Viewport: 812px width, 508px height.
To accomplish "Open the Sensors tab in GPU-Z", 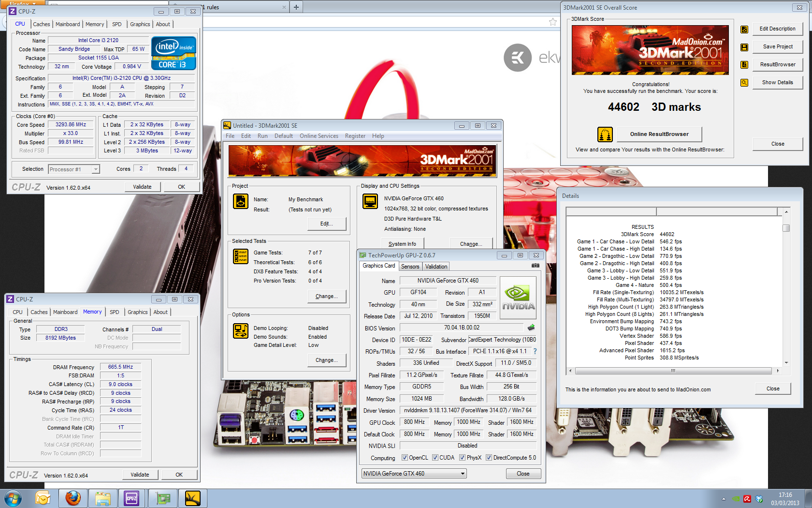I will point(410,267).
